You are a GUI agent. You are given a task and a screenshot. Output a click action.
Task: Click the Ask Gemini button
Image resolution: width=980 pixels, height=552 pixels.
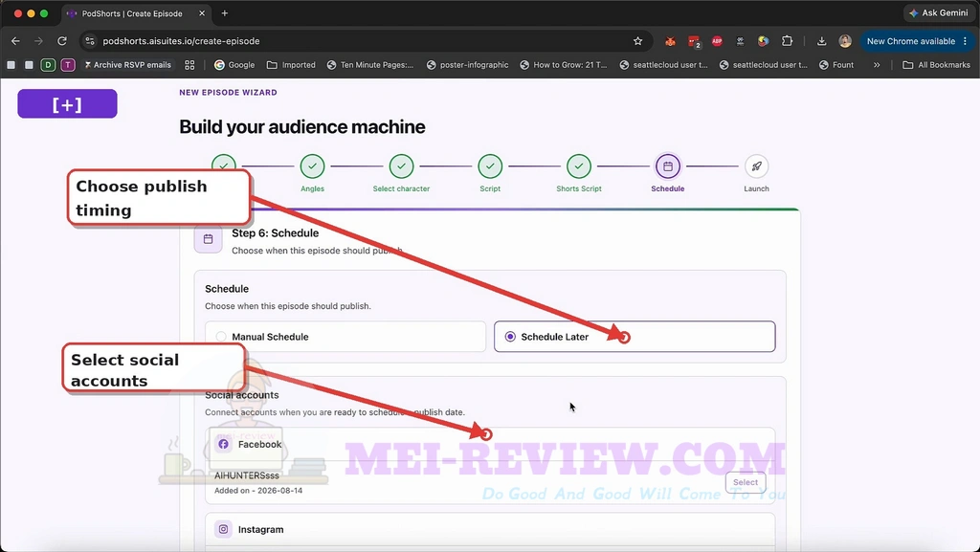point(939,12)
